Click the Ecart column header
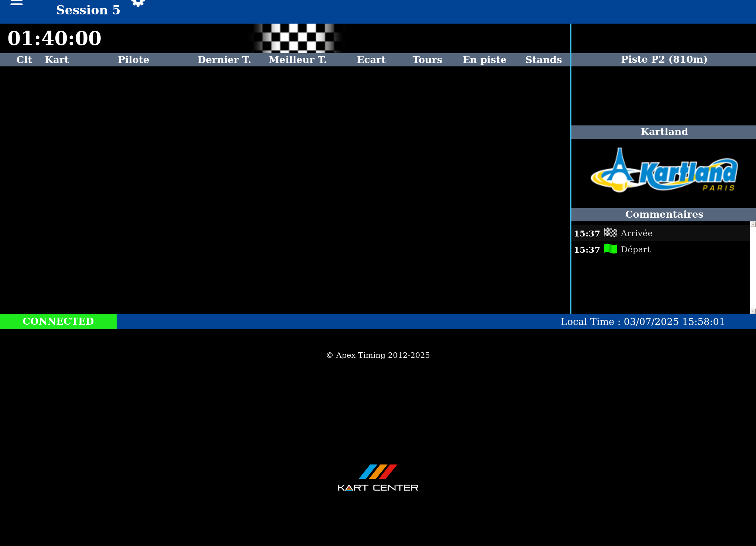Image resolution: width=756 pixels, height=546 pixels. [371, 60]
